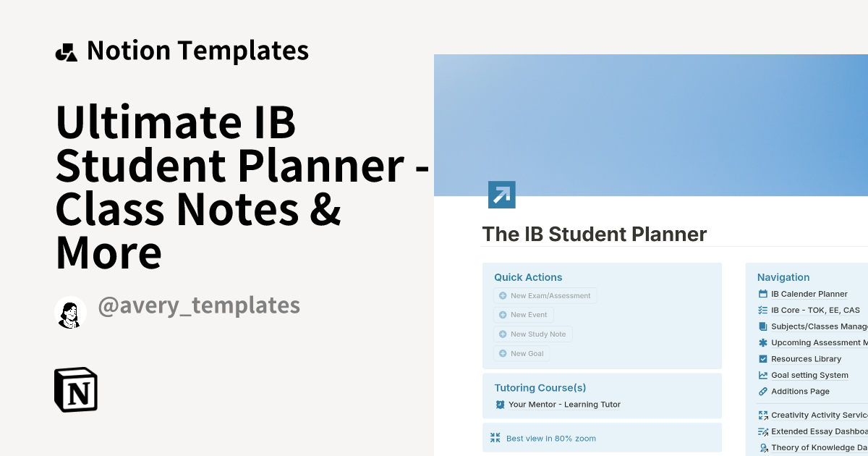Select the line chart icon beside Goal setting System

click(762, 375)
